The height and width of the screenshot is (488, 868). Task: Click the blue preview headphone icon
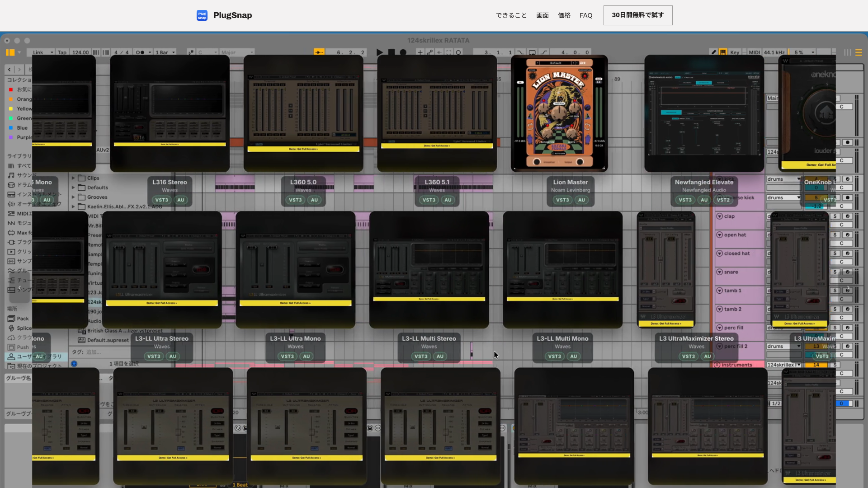point(74,364)
